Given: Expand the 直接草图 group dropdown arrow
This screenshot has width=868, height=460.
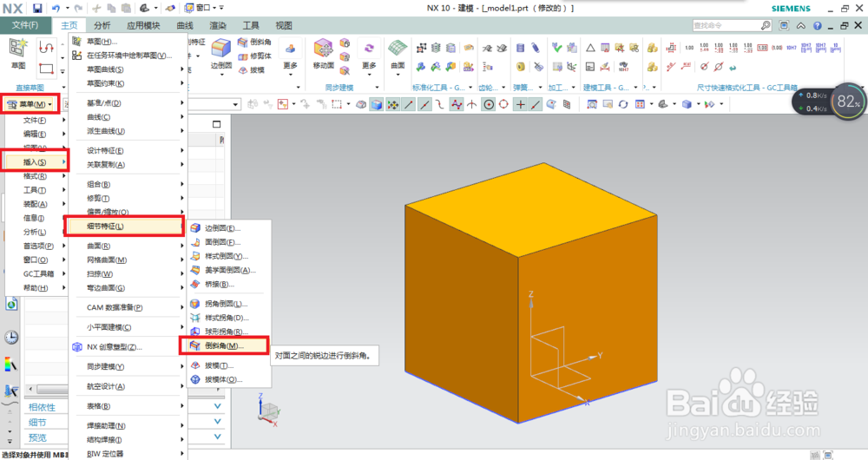Looking at the screenshot, I should click(63, 88).
